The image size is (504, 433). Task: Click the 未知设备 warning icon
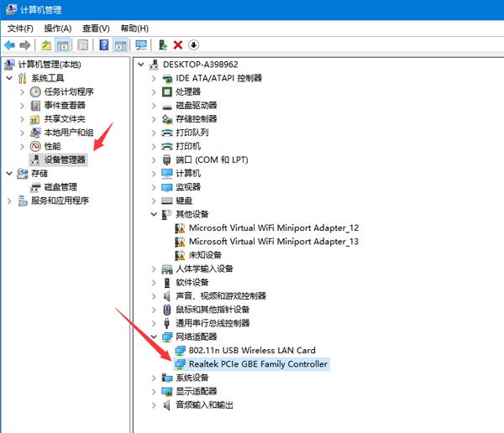pyautogui.click(x=180, y=255)
